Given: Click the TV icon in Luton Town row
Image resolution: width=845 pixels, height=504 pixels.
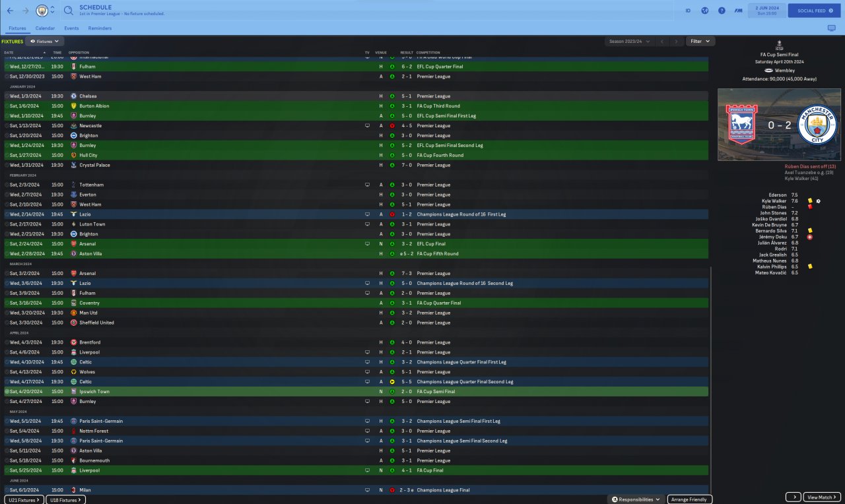Looking at the screenshot, I should click(367, 224).
